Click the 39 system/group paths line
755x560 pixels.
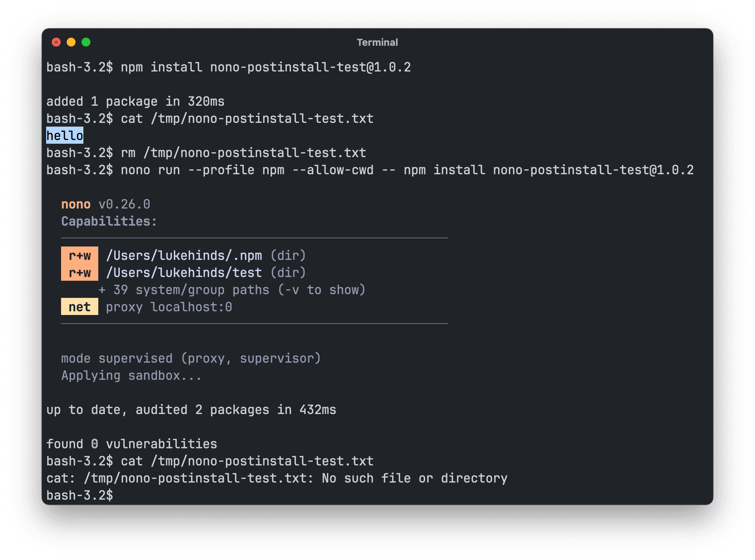point(232,290)
